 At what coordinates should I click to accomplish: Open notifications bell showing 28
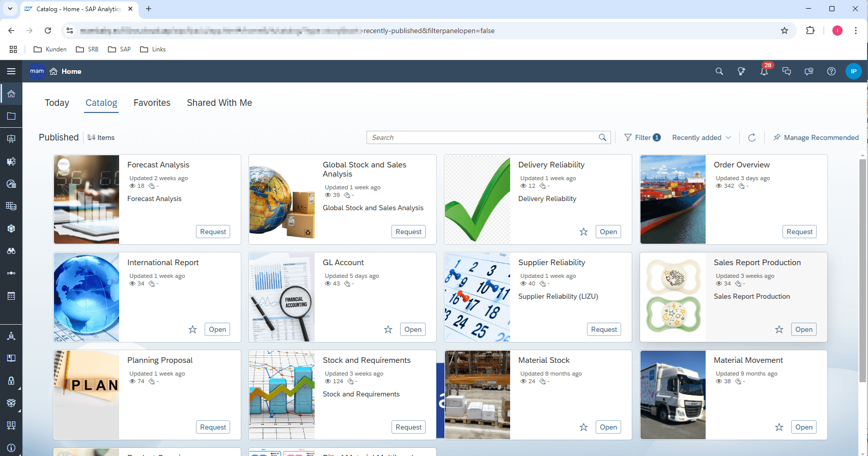(x=764, y=71)
